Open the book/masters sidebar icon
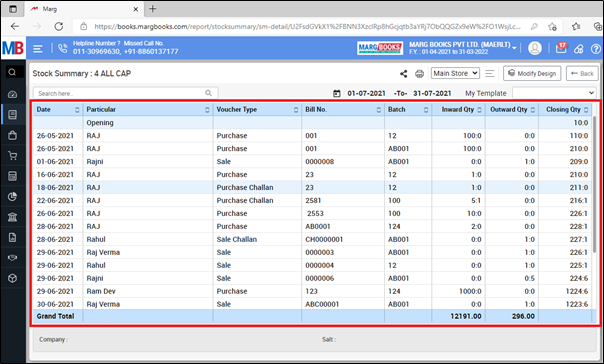 12,115
